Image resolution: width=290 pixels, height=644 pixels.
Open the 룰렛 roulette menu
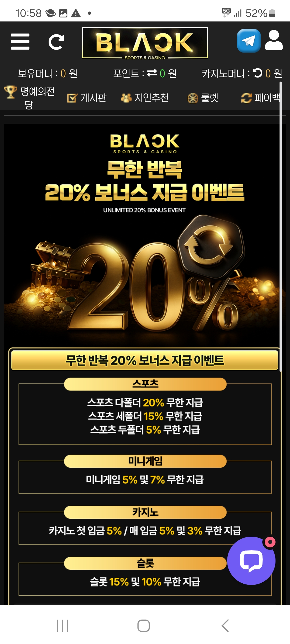click(x=203, y=98)
